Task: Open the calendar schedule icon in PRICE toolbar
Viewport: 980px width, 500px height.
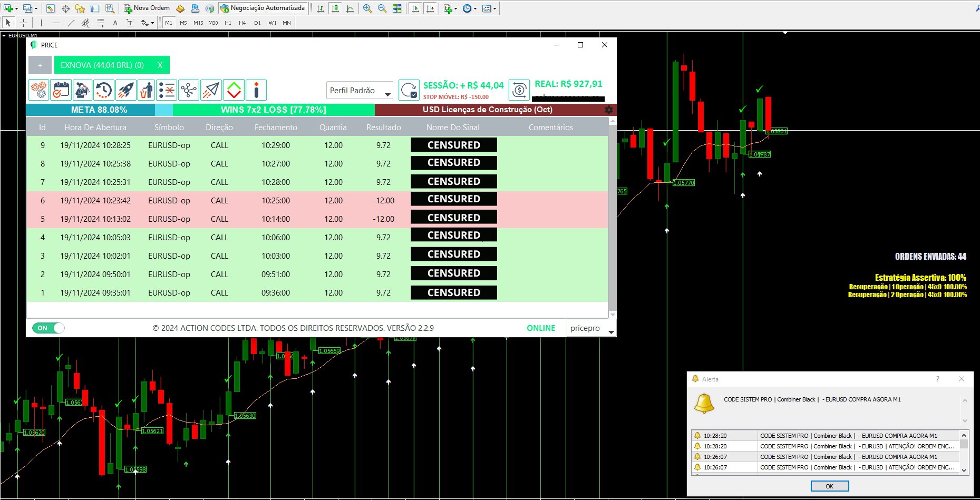Action: pyautogui.click(x=61, y=90)
